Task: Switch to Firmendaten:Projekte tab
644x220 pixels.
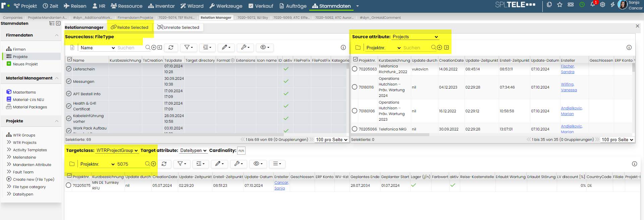Action: tap(135, 18)
